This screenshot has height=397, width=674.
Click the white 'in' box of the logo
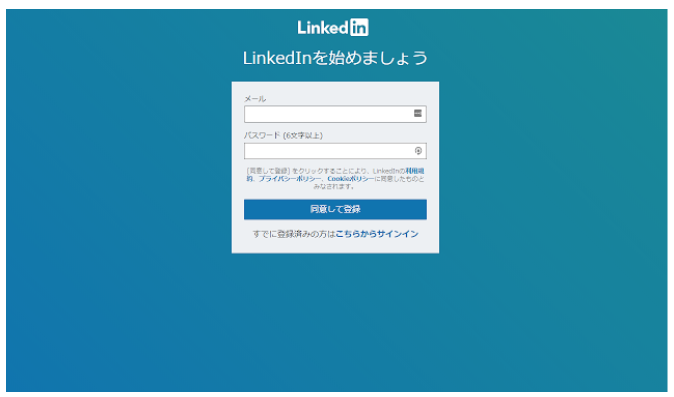pos(359,27)
